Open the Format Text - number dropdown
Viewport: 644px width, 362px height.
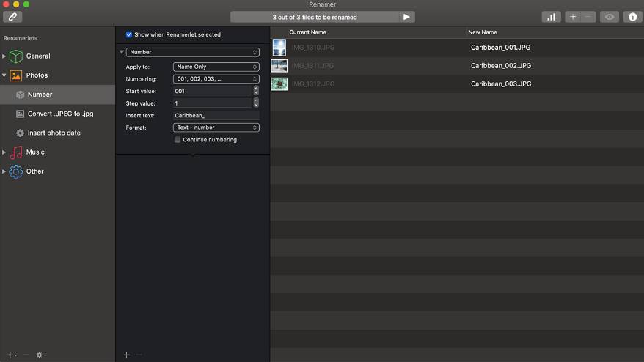216,128
